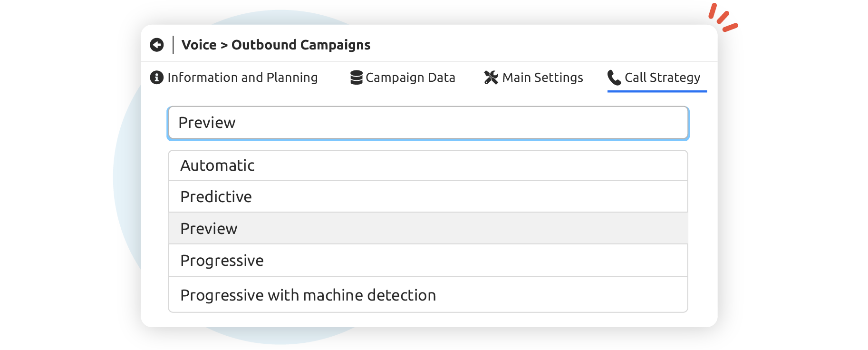
Task: Click the phone icon for Call Strategy
Action: (x=614, y=78)
